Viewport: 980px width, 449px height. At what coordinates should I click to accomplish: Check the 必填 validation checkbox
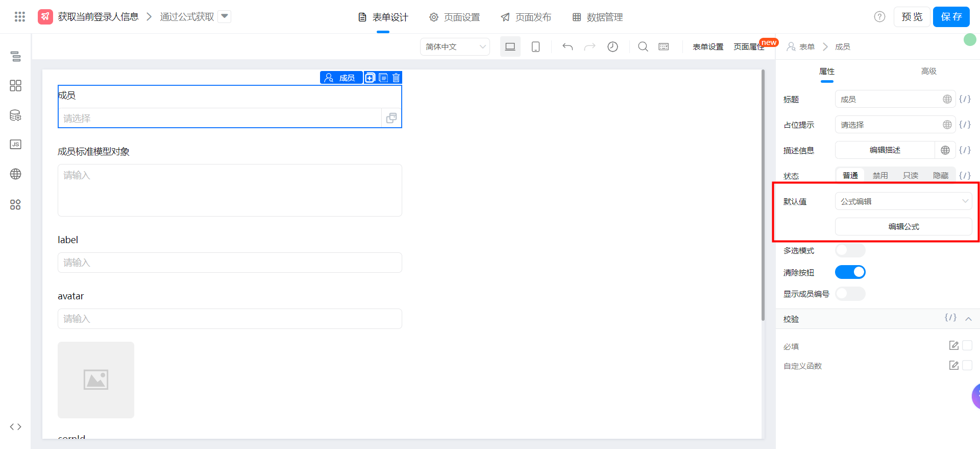click(x=967, y=346)
